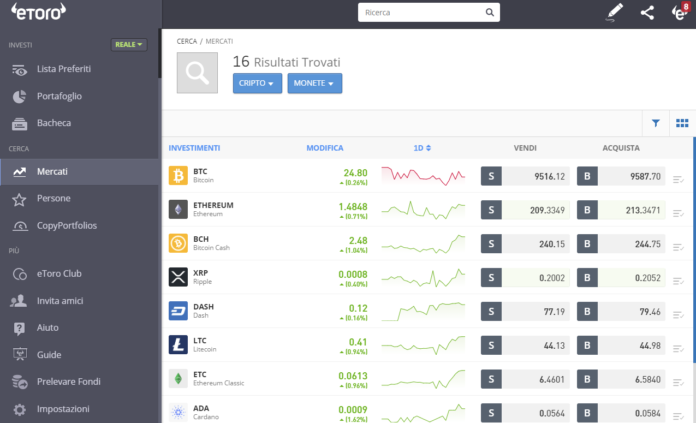Click the BTC sell price 9516.12

click(549, 177)
